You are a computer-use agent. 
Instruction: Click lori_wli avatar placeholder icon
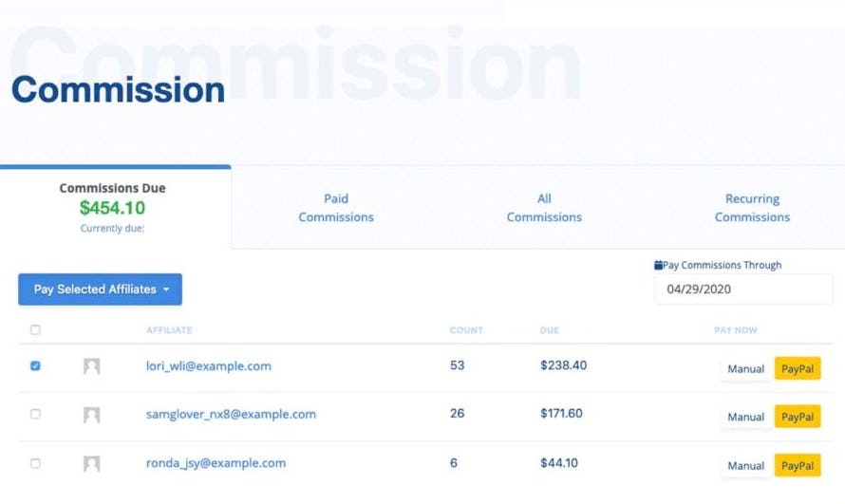(x=91, y=366)
